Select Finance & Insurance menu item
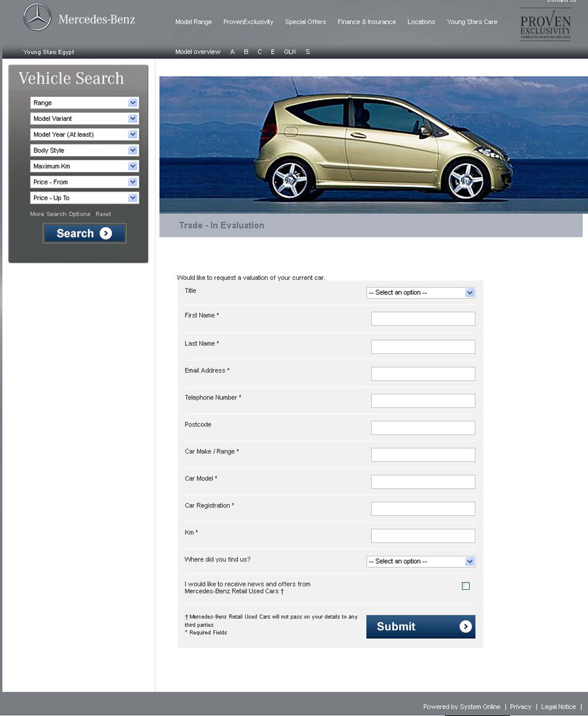 (x=367, y=22)
